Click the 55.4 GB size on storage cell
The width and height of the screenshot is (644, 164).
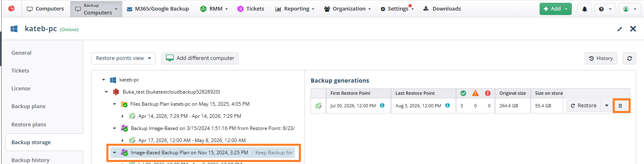click(x=547, y=106)
